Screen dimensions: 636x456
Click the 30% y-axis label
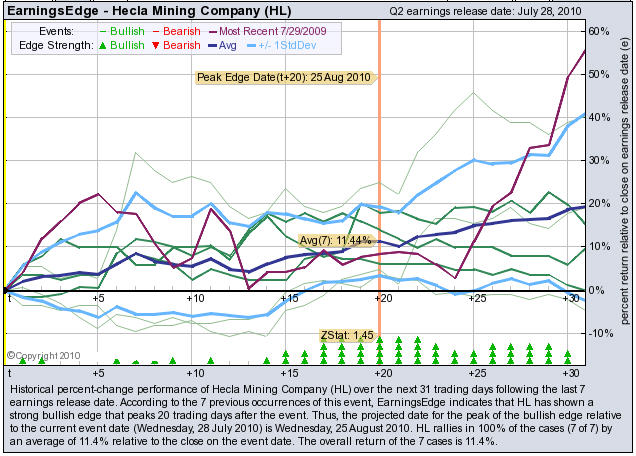click(599, 160)
